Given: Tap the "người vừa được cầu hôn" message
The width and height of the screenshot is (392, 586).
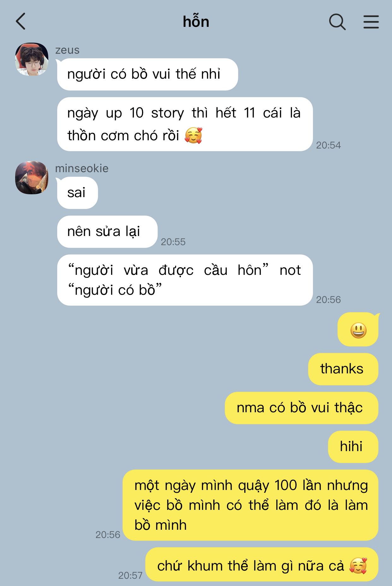Looking at the screenshot, I should (185, 280).
